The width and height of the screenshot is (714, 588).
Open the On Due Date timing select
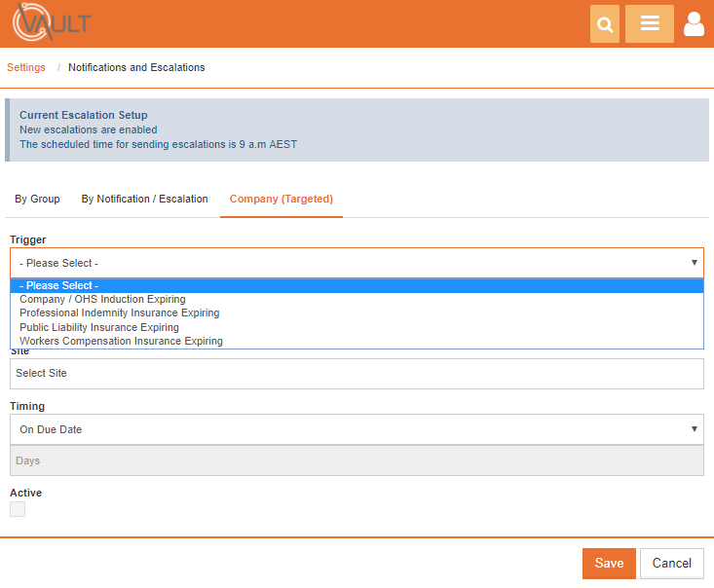[357, 429]
